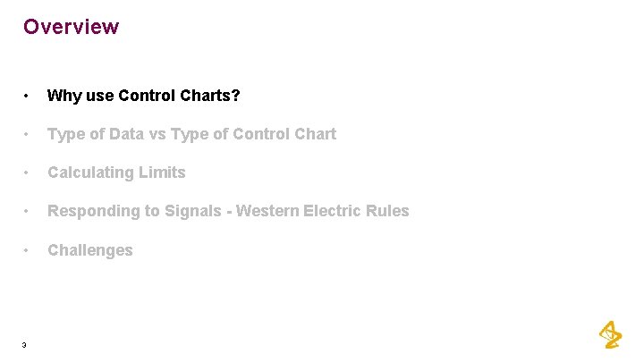This screenshot has height=362, width=644.
Task: Select the 'Calculating Limits' agenda item
Action: coord(116,173)
